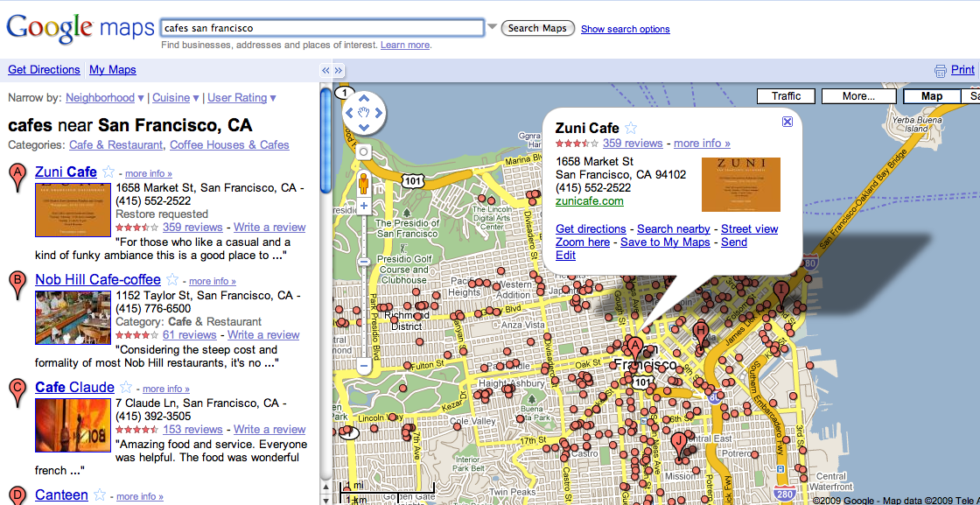Click the small circle button above the pegman
980x505 pixels.
click(x=364, y=152)
